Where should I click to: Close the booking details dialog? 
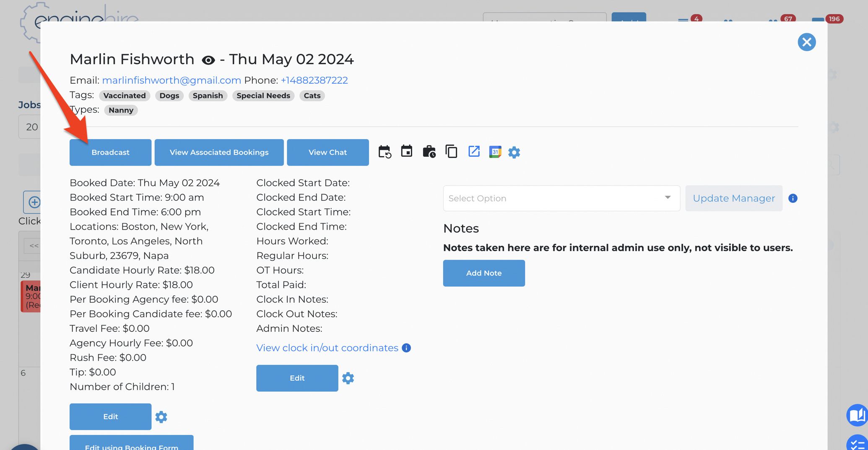tap(806, 42)
